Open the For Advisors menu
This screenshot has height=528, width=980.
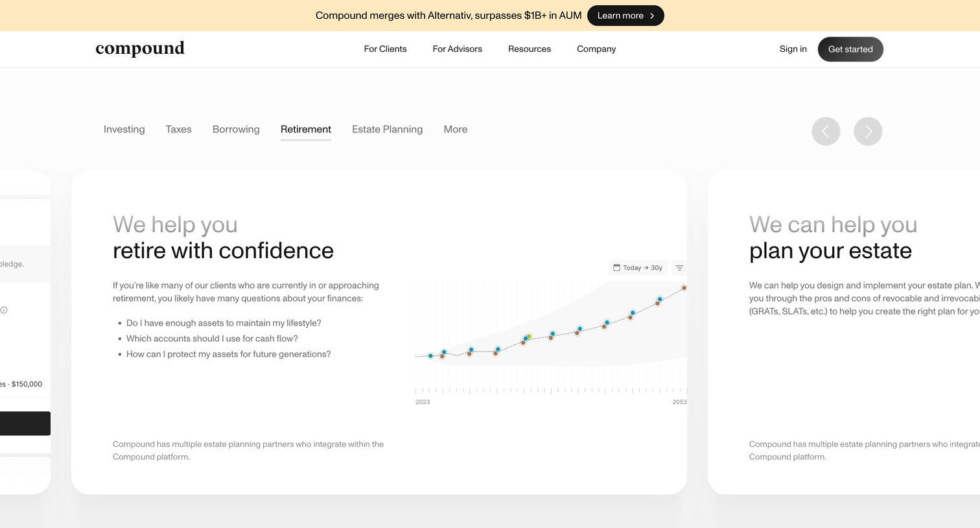click(x=458, y=49)
